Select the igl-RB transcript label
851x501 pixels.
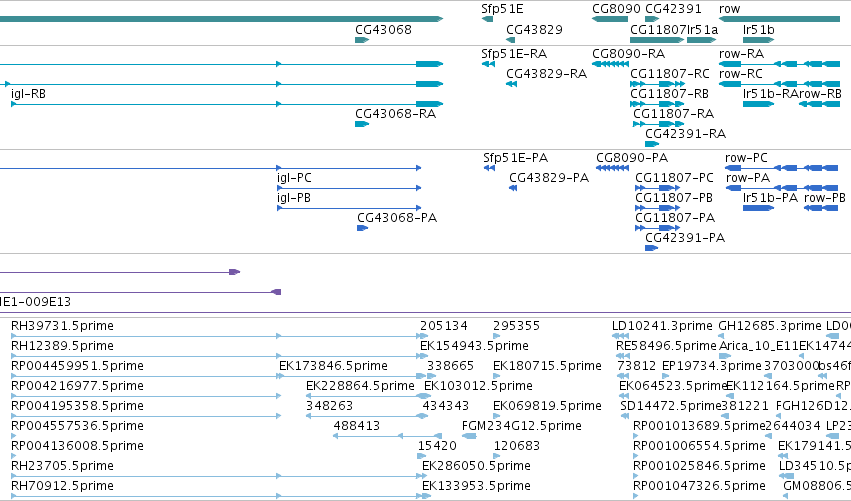[x=28, y=94]
